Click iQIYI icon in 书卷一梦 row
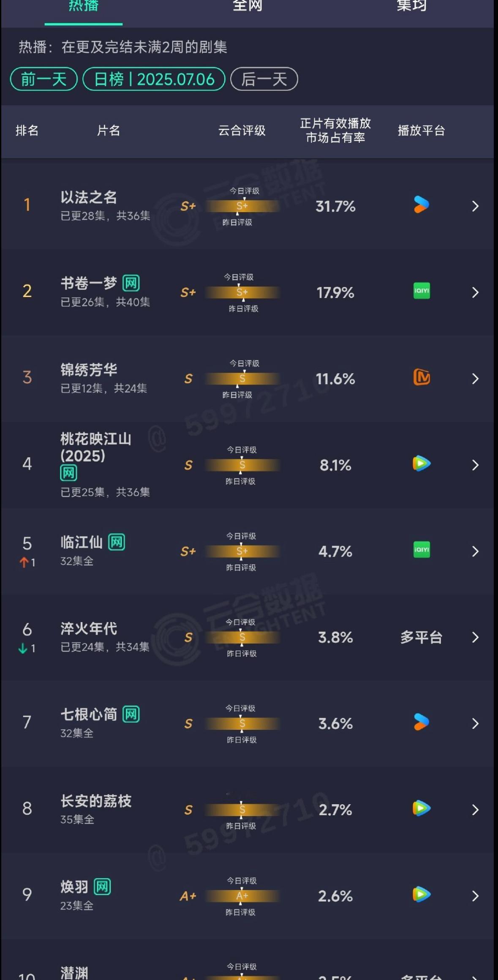The width and height of the screenshot is (498, 980). pos(421,291)
